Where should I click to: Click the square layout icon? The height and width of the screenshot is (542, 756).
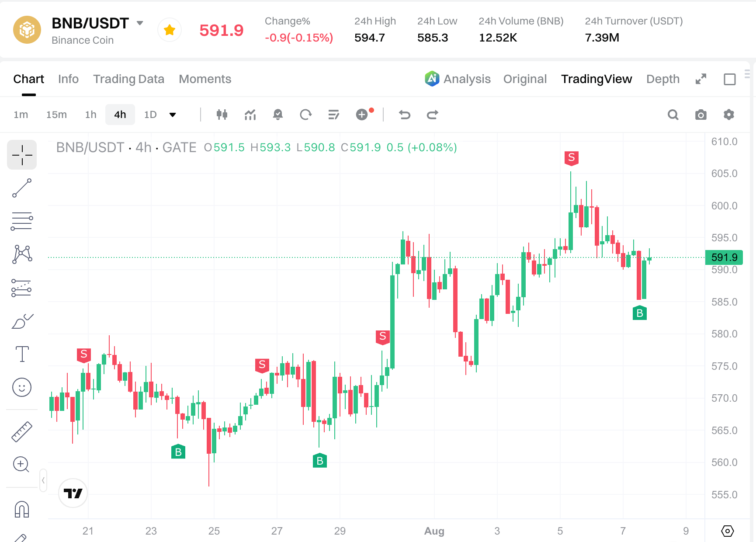coord(730,79)
